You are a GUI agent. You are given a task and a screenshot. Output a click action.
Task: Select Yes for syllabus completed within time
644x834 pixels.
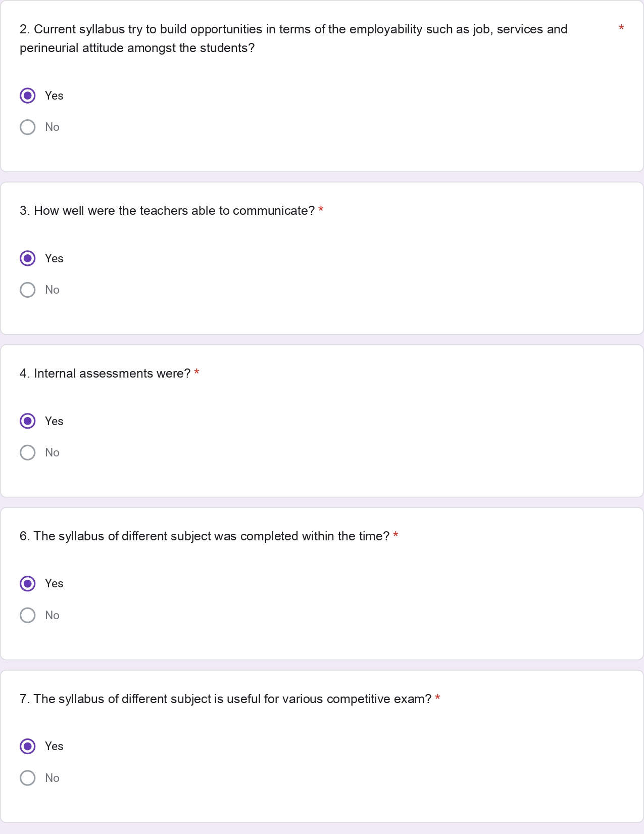(28, 584)
